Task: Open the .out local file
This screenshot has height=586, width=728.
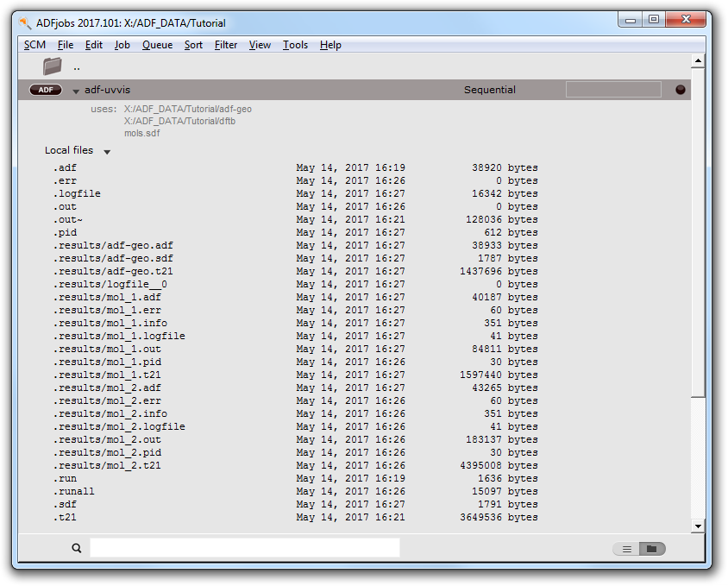Action: point(65,206)
